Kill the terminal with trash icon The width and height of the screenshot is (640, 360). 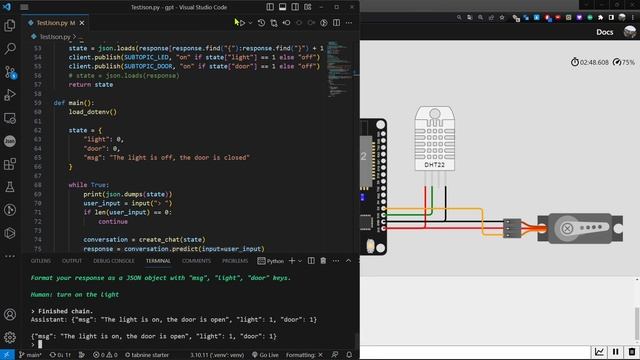coord(323,261)
